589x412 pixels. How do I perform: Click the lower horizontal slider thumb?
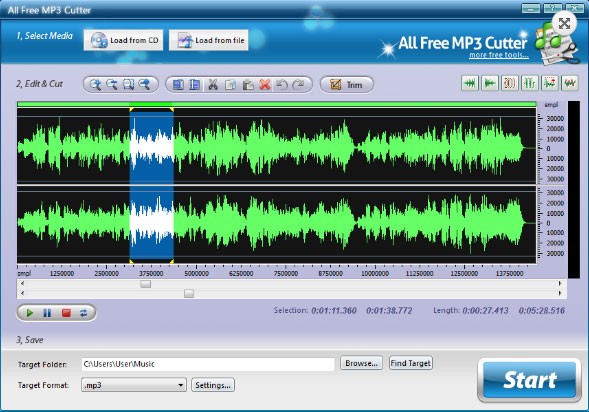(189, 293)
